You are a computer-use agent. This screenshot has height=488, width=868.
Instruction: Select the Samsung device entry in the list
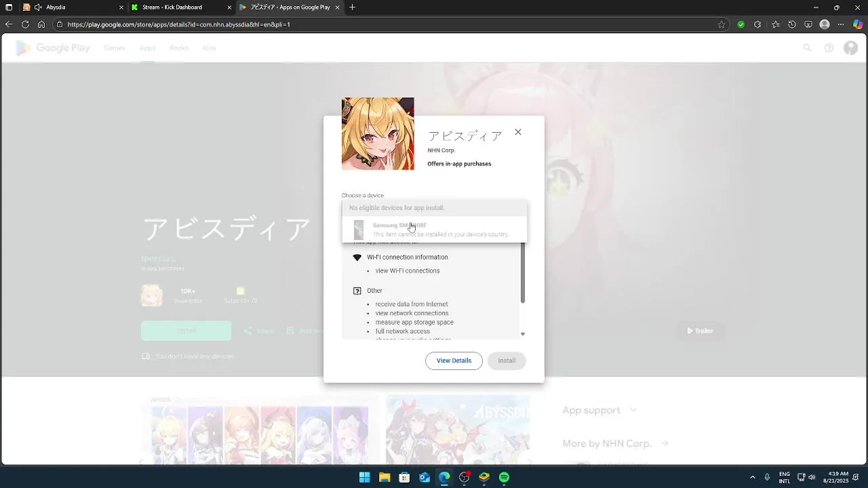pyautogui.click(x=435, y=230)
